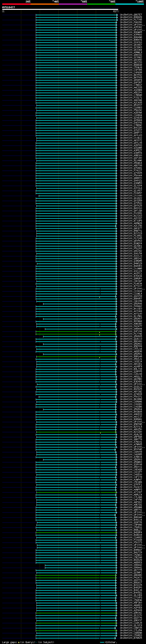Image resolution: width=146 pixels, height=644 pixels.
Task: Click the green alignment bar for UniRef100_B8R1A9
Action: point(76,357)
